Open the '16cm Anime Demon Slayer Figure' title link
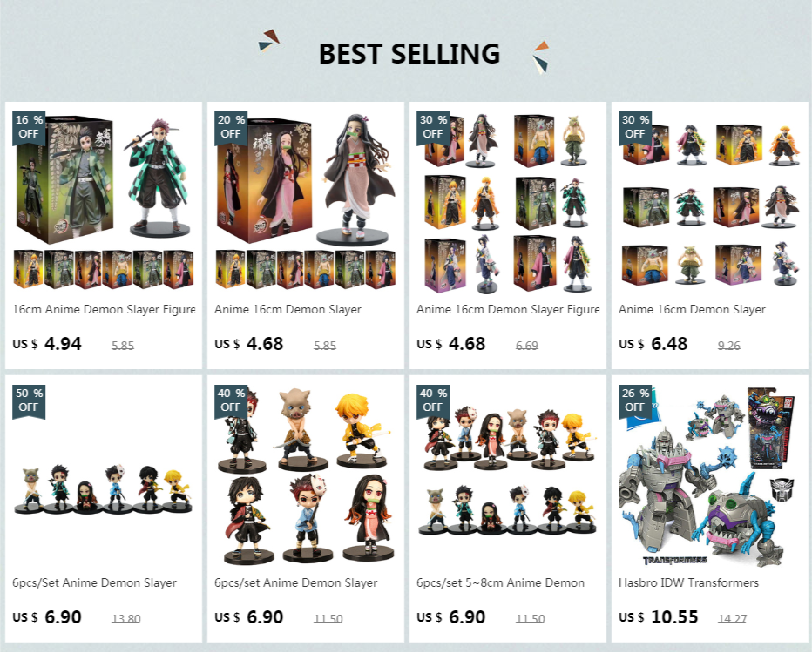The width and height of the screenshot is (812, 653). point(104,309)
